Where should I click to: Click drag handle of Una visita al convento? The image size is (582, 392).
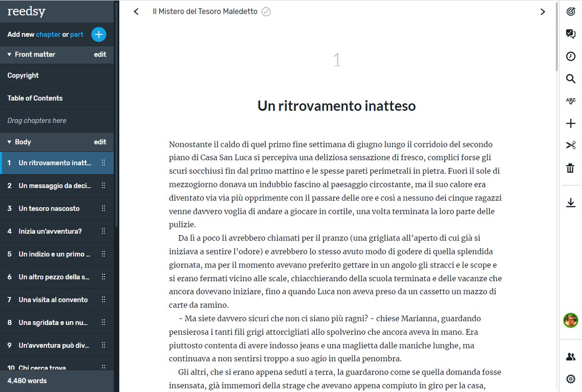tap(103, 299)
